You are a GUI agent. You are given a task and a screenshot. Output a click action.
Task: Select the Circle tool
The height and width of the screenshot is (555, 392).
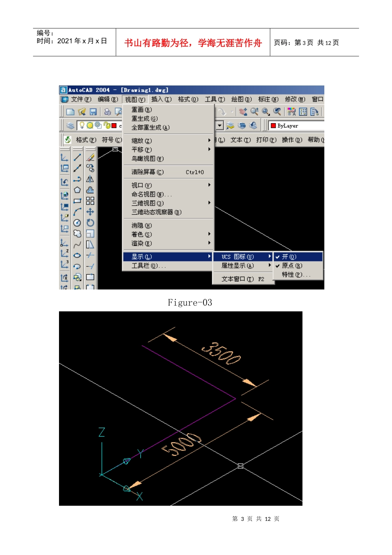point(77,223)
